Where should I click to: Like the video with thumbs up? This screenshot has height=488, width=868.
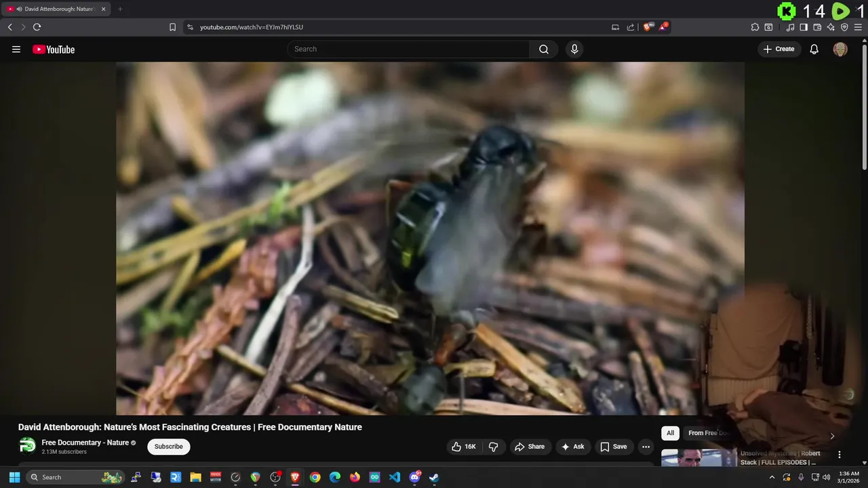click(x=464, y=447)
